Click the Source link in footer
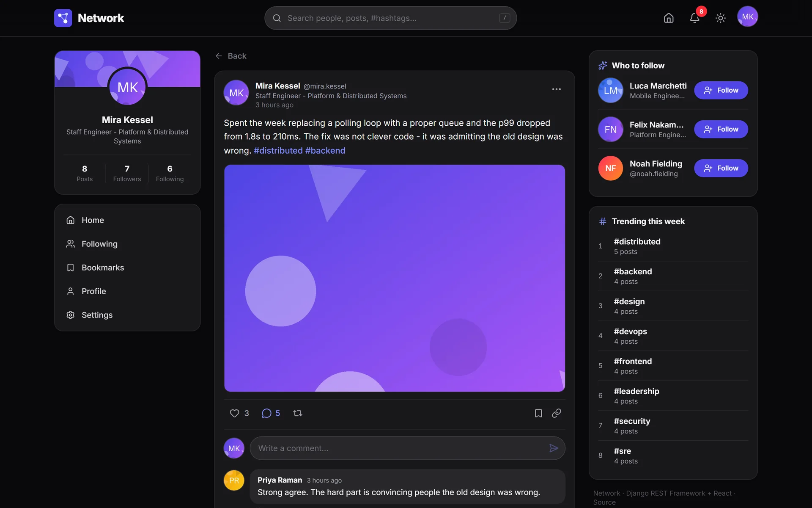Screen dimensions: 812x508 pos(604,502)
